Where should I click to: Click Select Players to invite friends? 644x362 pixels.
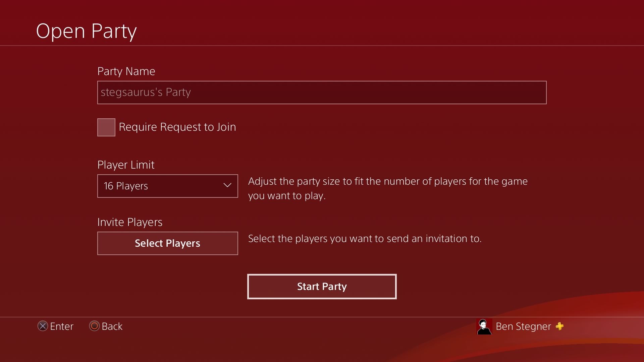point(167,243)
